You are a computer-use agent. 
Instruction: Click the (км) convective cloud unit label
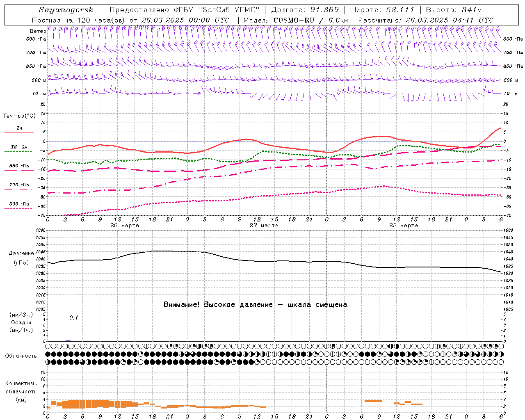pyautogui.click(x=21, y=399)
